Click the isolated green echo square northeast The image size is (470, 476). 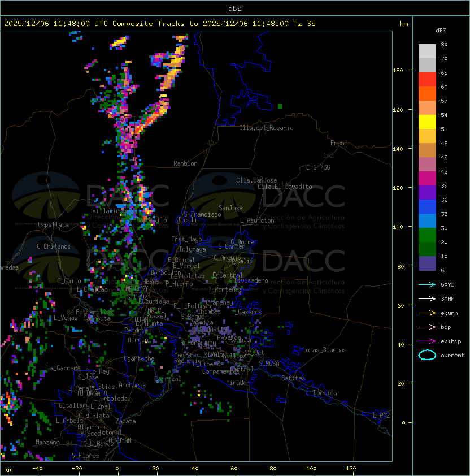[280, 106]
